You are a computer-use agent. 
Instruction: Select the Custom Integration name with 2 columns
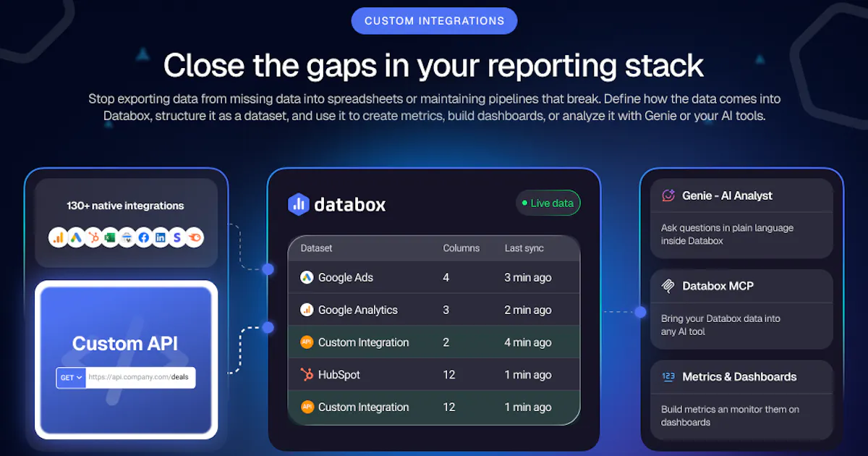[x=363, y=342]
